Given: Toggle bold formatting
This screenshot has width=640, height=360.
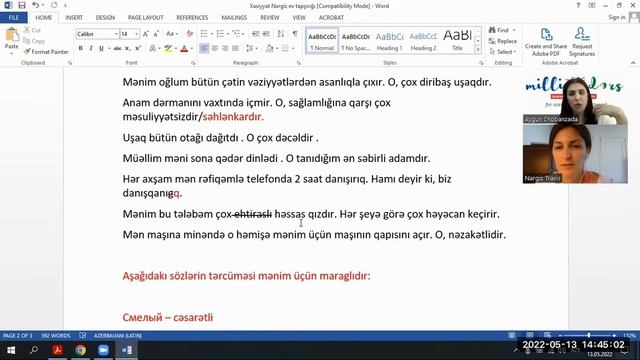Looking at the screenshot, I should point(80,49).
